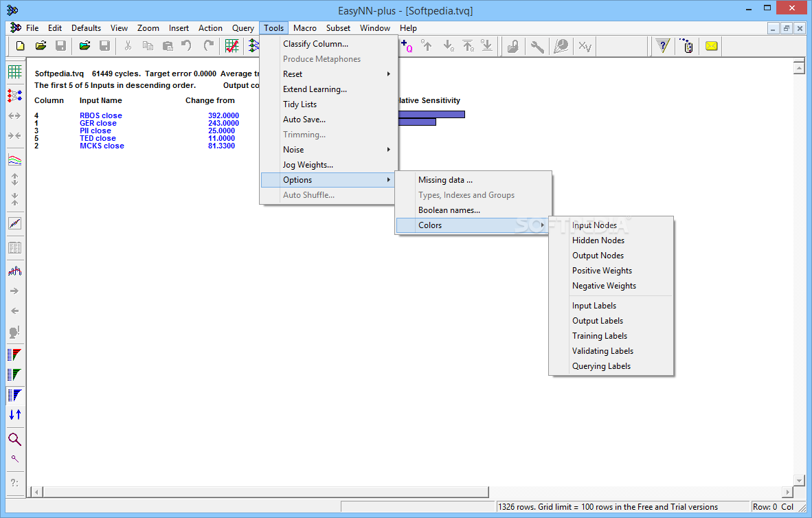Choose Boolean names... option
The width and height of the screenshot is (812, 518).
(x=473, y=210)
